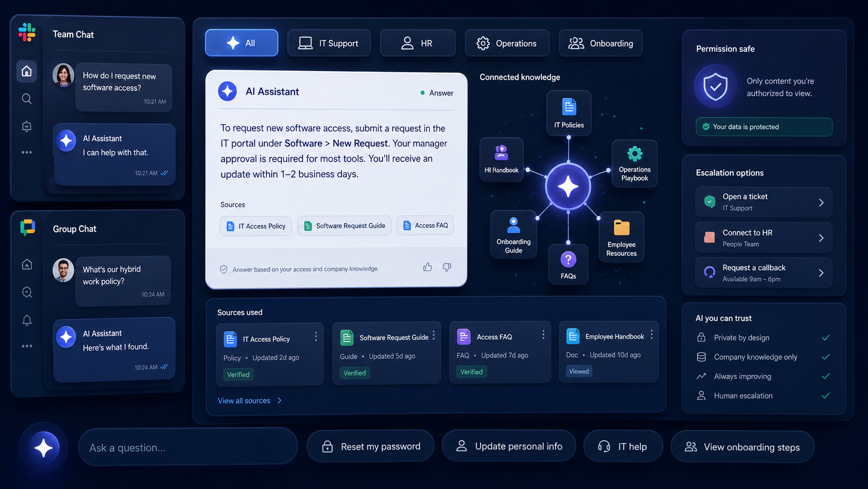Open the 'What's our hybrid work policy?' message
Screen dimensions: 868x489
124,281
